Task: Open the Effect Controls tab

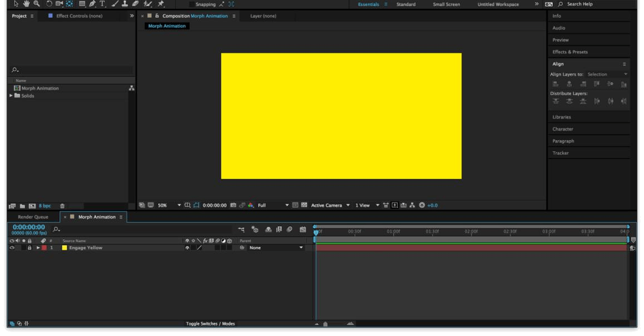Action: (x=79, y=16)
